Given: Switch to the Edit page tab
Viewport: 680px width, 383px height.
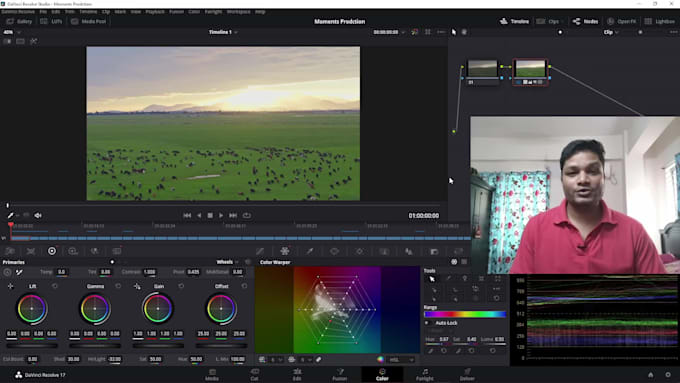Looking at the screenshot, I should [297, 375].
